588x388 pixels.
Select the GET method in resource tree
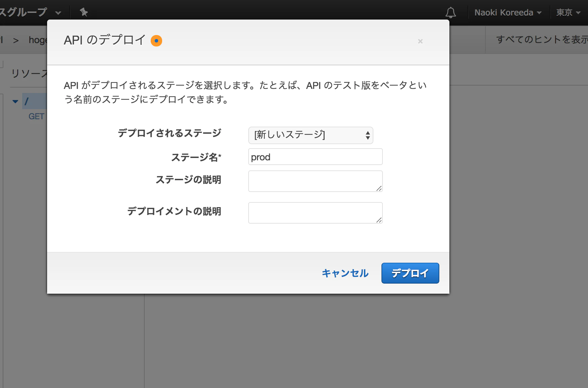tap(36, 117)
